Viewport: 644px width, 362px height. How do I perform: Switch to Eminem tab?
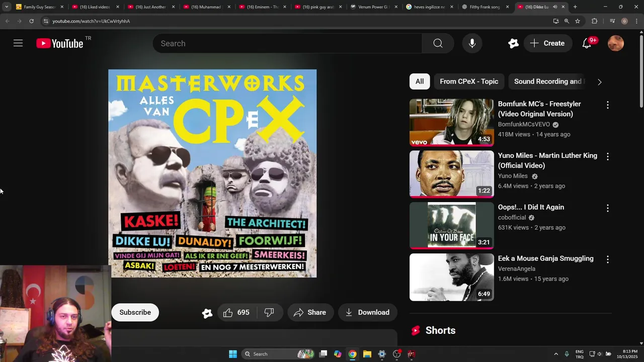(262, 7)
